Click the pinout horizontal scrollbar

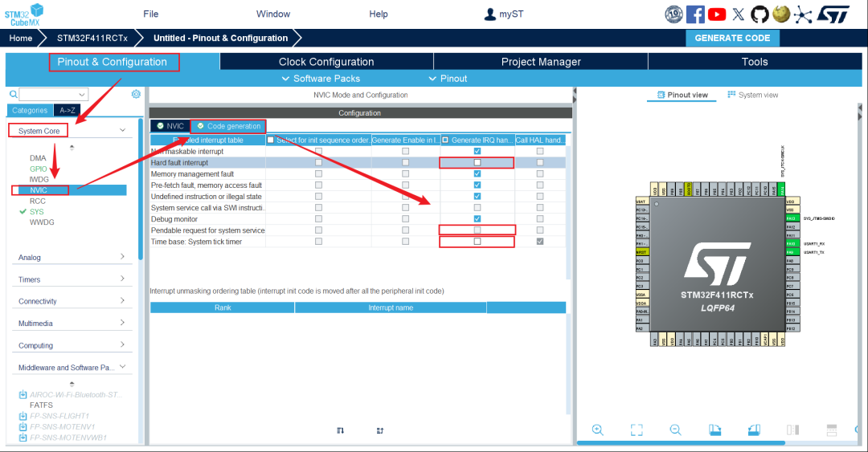(683, 442)
